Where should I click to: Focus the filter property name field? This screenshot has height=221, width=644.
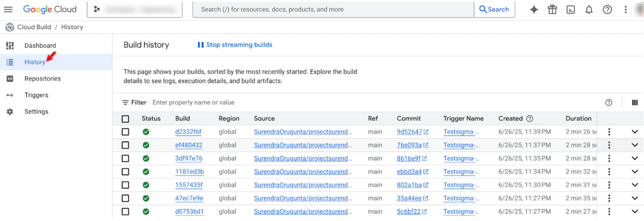pos(193,102)
